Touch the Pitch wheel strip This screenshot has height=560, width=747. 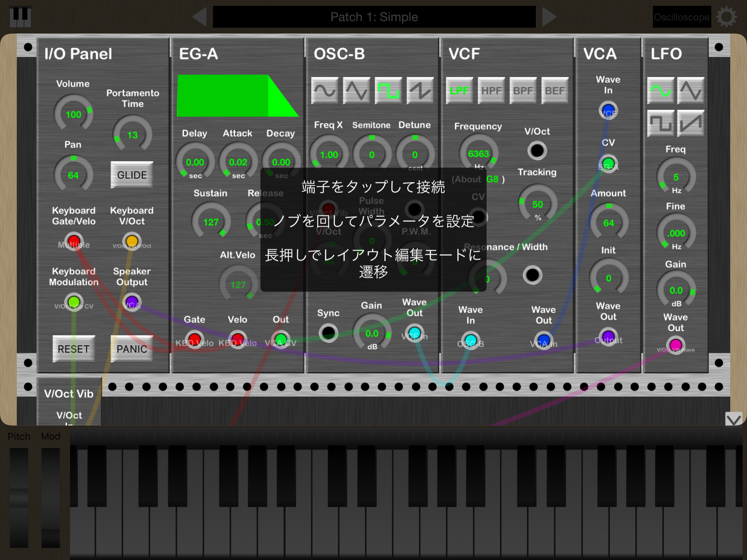click(19, 498)
